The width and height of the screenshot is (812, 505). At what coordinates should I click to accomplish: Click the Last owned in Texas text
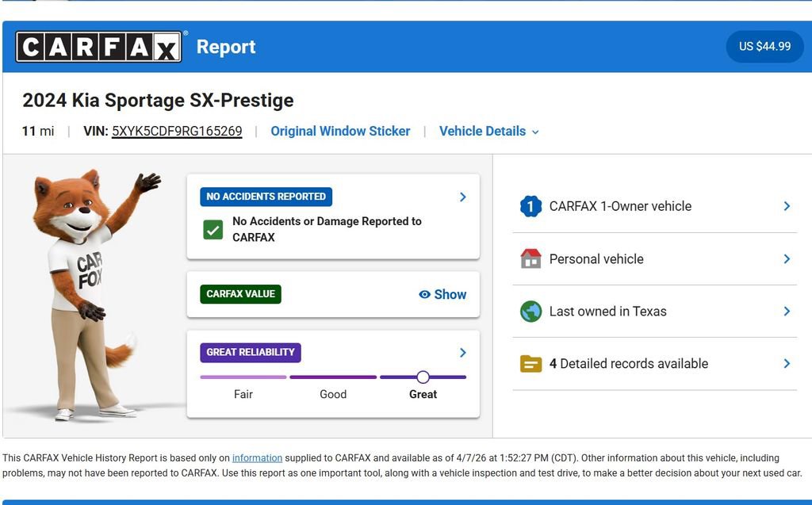click(x=608, y=312)
